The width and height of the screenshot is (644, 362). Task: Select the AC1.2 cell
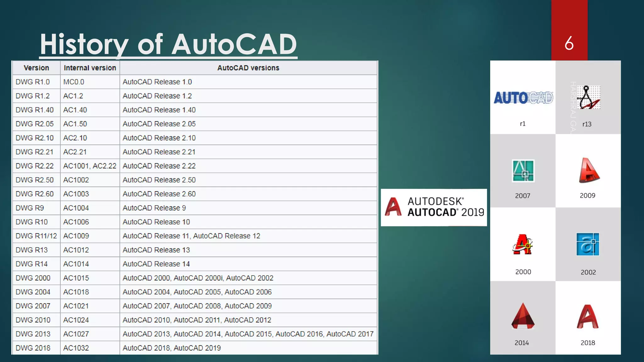(90, 96)
